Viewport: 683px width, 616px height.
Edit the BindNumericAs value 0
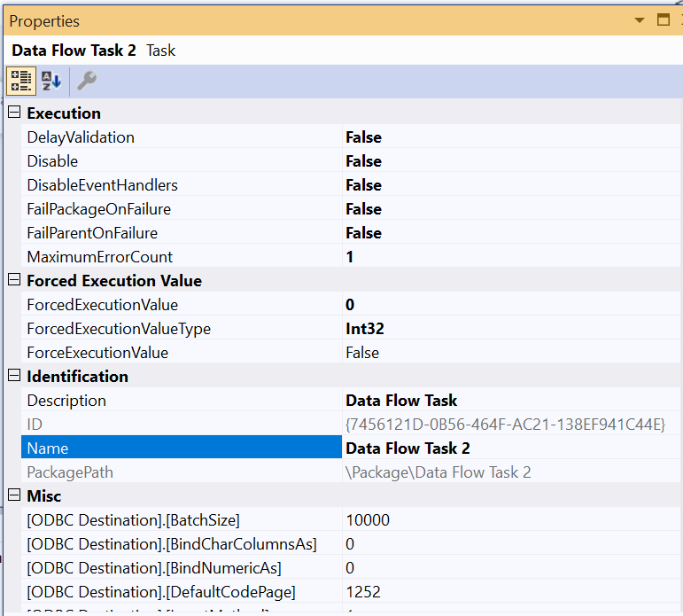tap(350, 568)
